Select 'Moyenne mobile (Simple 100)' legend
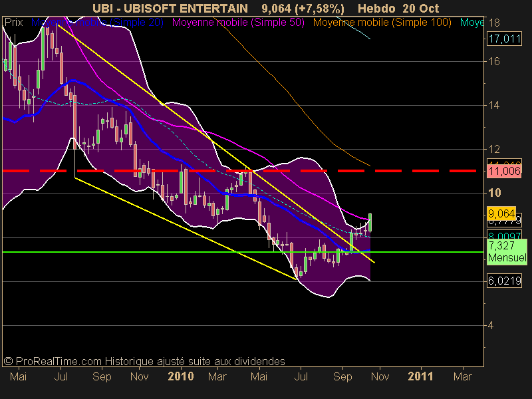532x399 pixels. (x=382, y=23)
